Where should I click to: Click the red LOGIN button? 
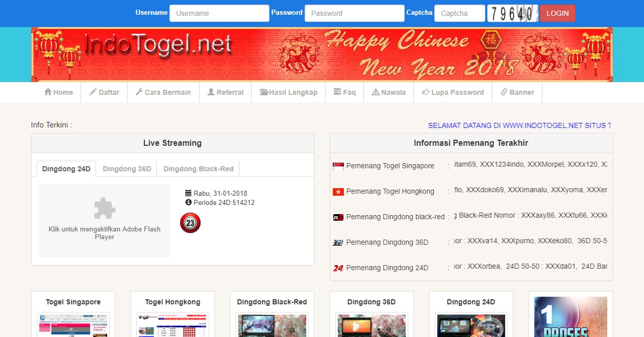click(x=558, y=13)
